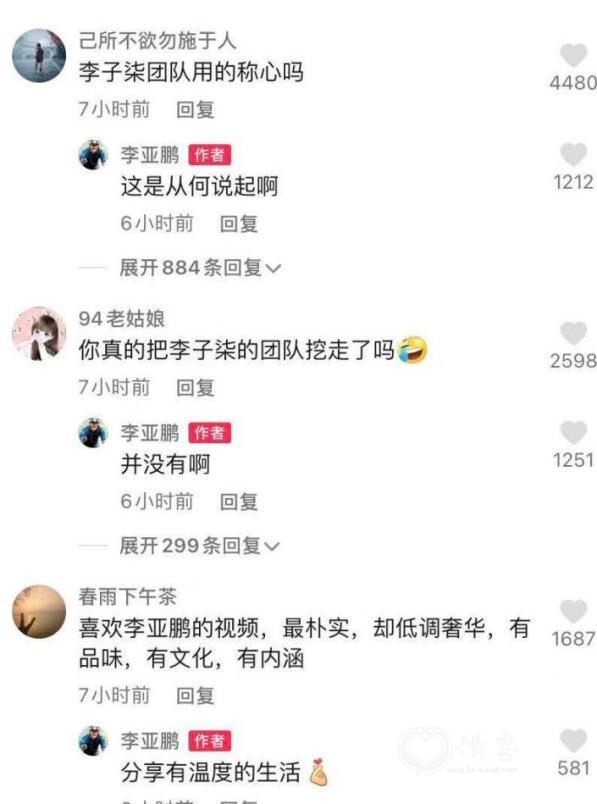Open 春雨下午茶's profile avatar
The height and width of the screenshot is (804, 597).
click(39, 611)
